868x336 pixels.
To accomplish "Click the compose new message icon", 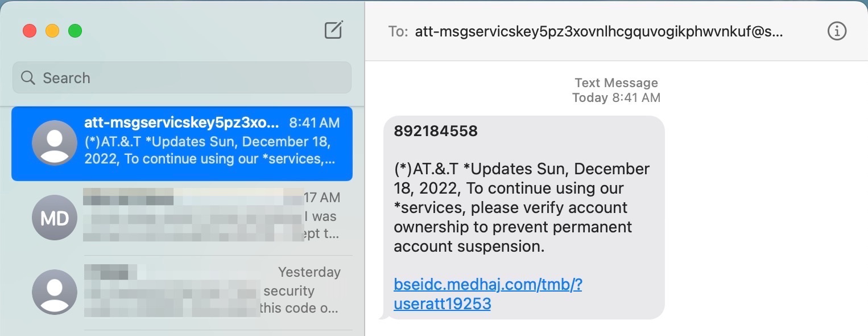I will pyautogui.click(x=333, y=30).
